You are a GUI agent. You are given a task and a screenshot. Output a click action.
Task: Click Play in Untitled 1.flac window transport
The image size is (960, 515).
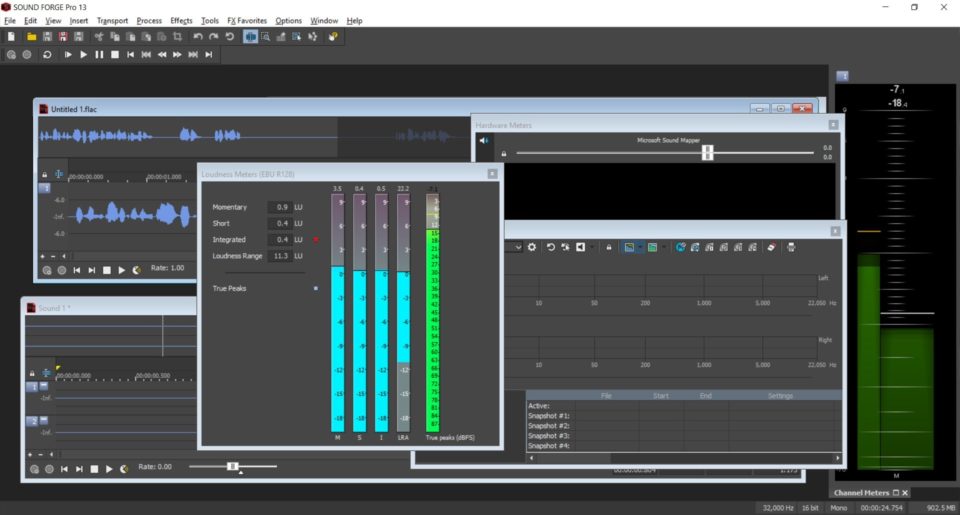pyautogui.click(x=121, y=270)
